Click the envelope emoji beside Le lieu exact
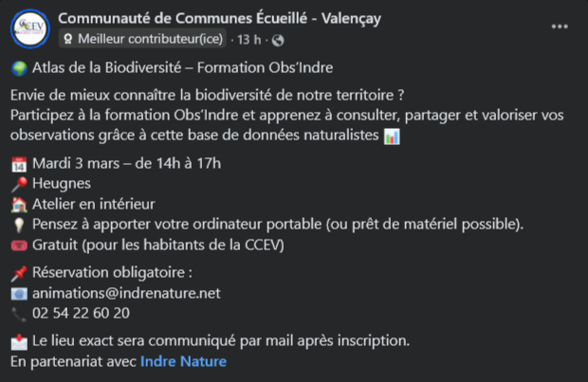 (x=19, y=340)
